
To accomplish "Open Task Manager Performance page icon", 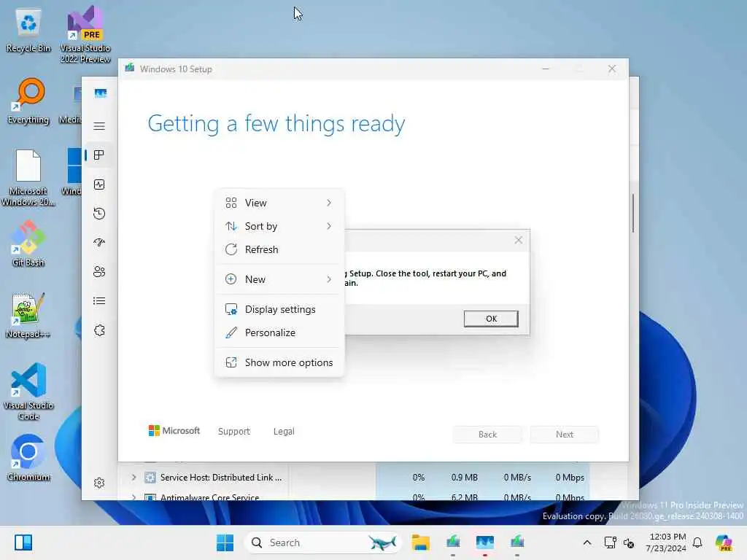I will [x=99, y=184].
